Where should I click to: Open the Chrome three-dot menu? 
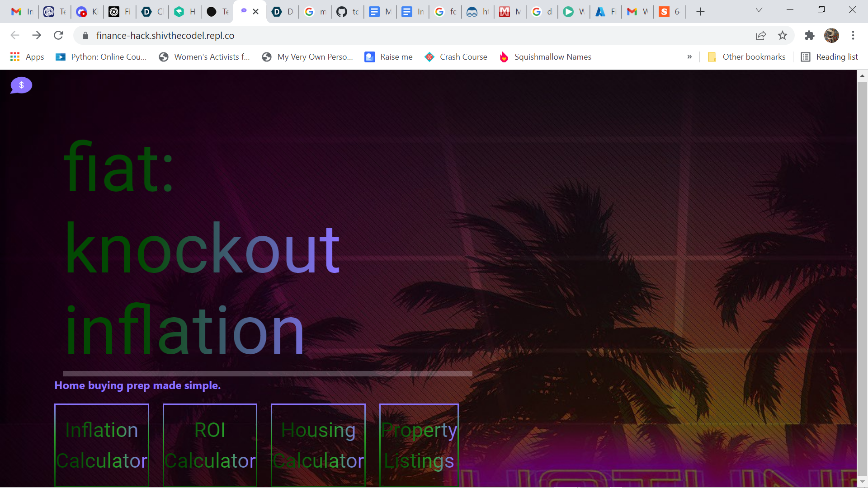(853, 35)
